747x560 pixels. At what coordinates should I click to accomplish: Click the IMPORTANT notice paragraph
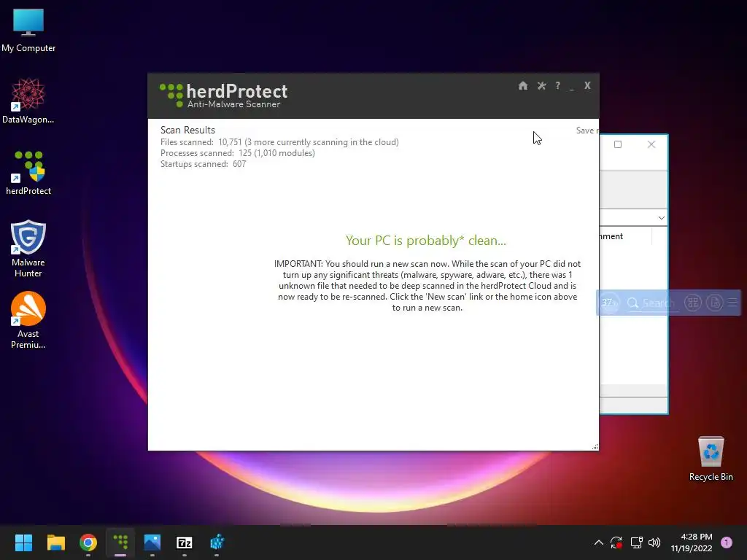click(x=427, y=286)
